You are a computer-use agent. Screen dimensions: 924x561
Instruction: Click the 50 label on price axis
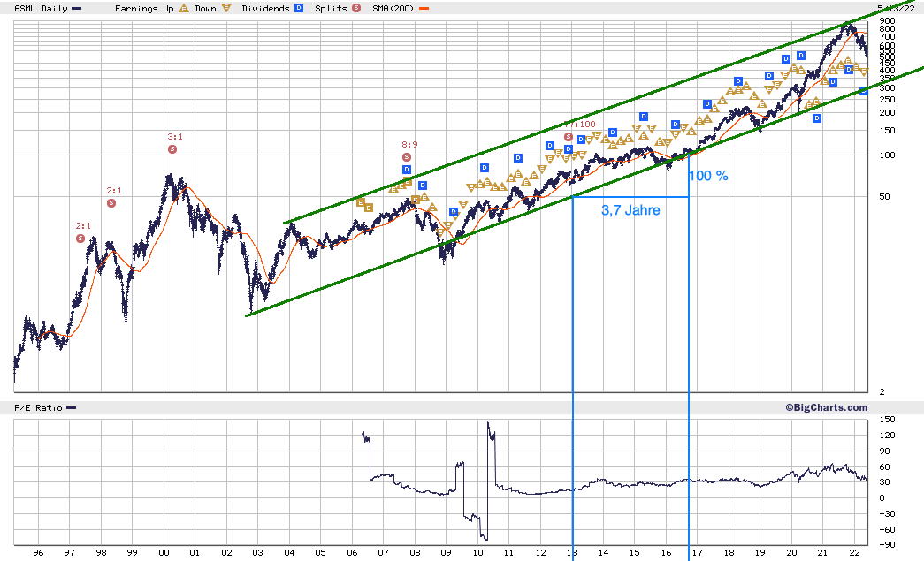point(884,197)
